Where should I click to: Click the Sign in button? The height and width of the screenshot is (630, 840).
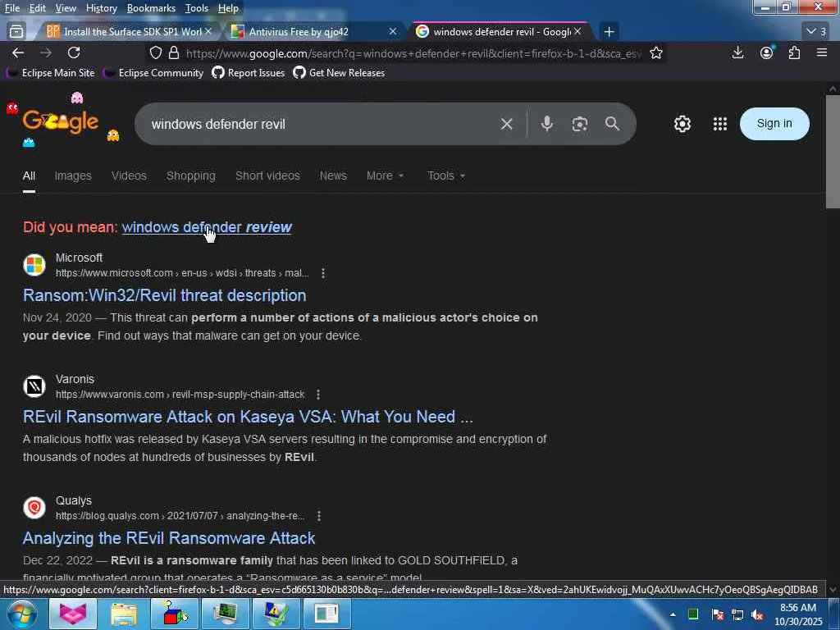pyautogui.click(x=774, y=124)
